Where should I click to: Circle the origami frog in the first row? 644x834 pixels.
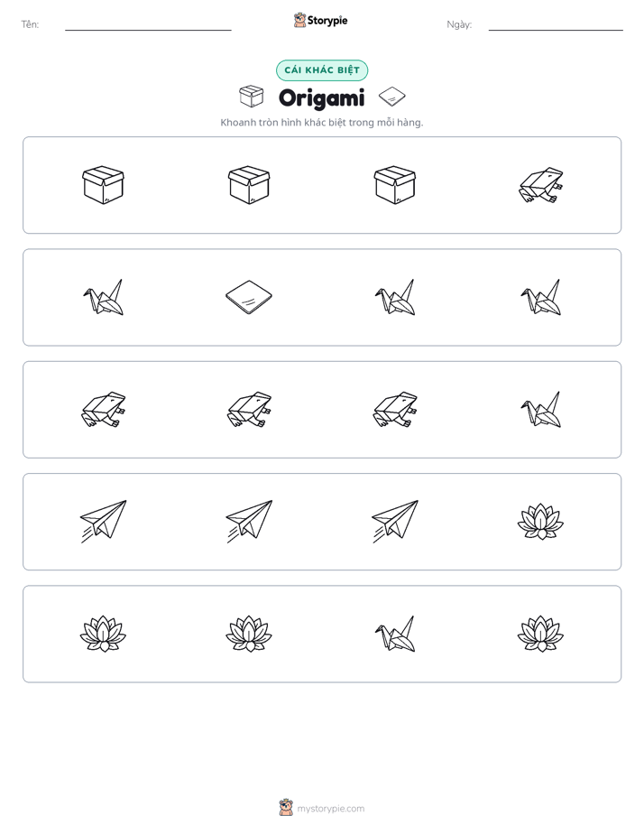tap(541, 185)
